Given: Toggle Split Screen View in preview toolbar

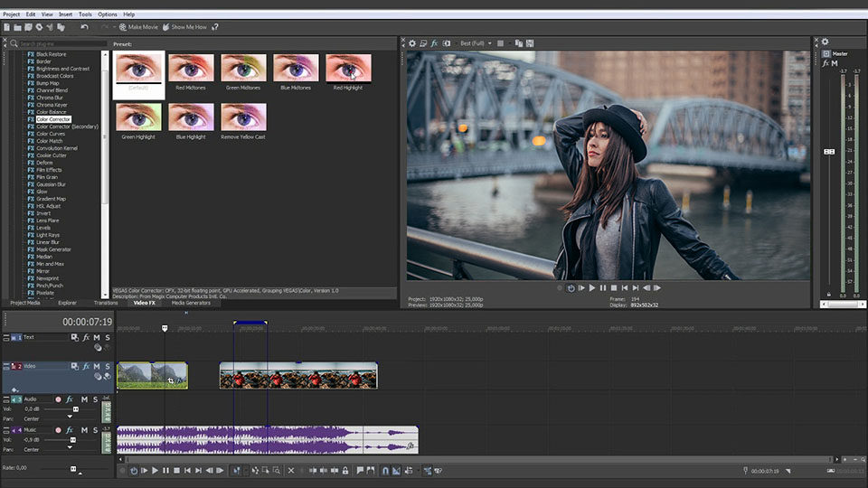Looking at the screenshot, I should click(x=446, y=43).
